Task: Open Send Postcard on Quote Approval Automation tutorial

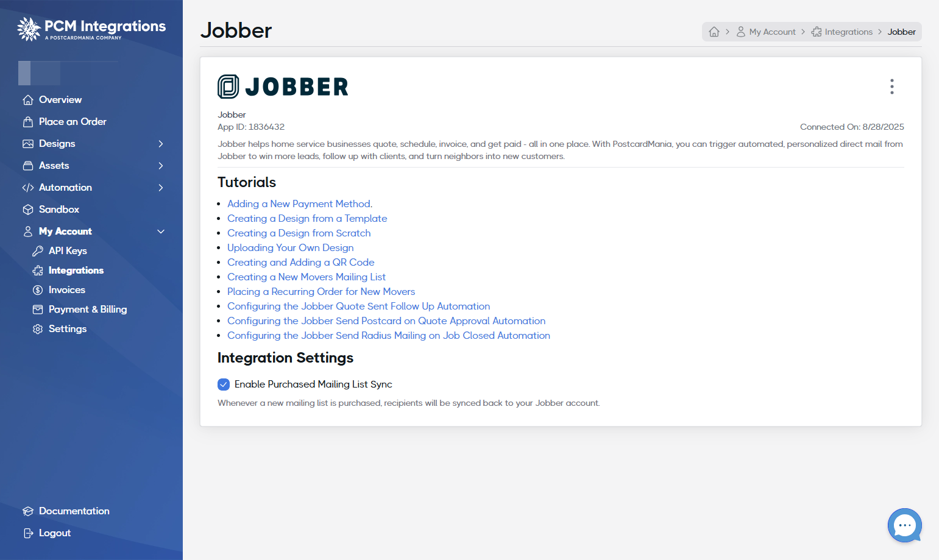Action: (386, 321)
